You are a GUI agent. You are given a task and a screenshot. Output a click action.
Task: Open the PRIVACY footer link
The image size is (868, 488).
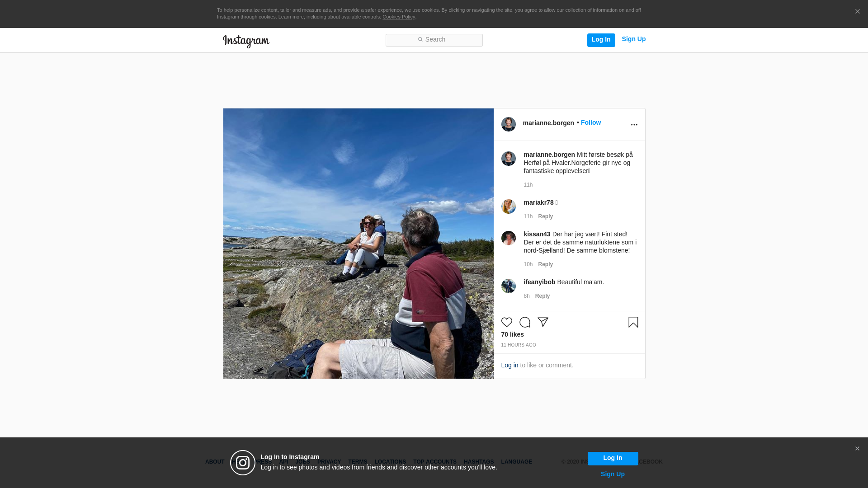[329, 462]
